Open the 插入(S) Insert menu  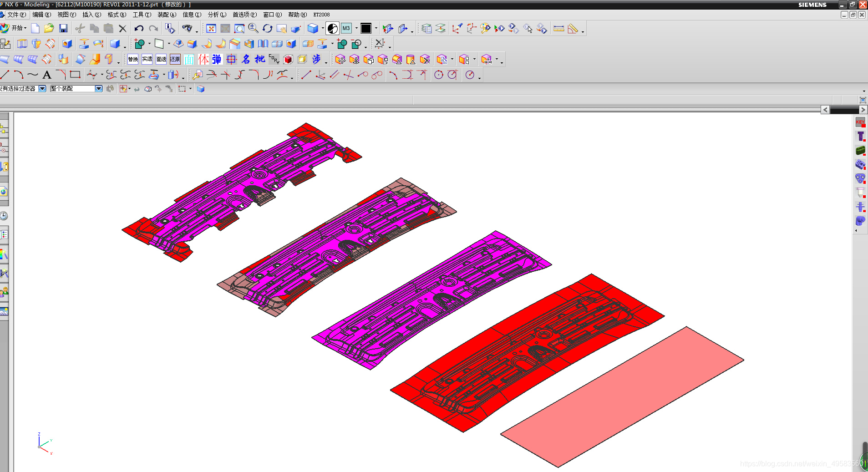pos(91,15)
